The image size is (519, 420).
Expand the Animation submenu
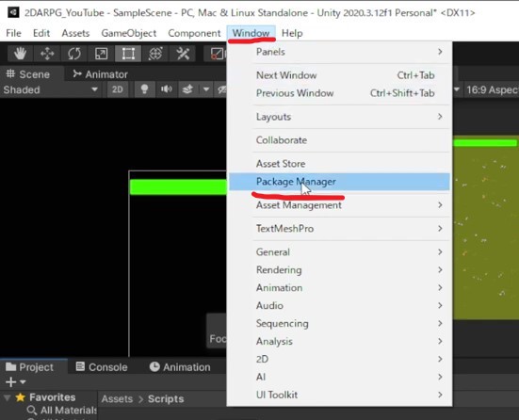(x=339, y=288)
